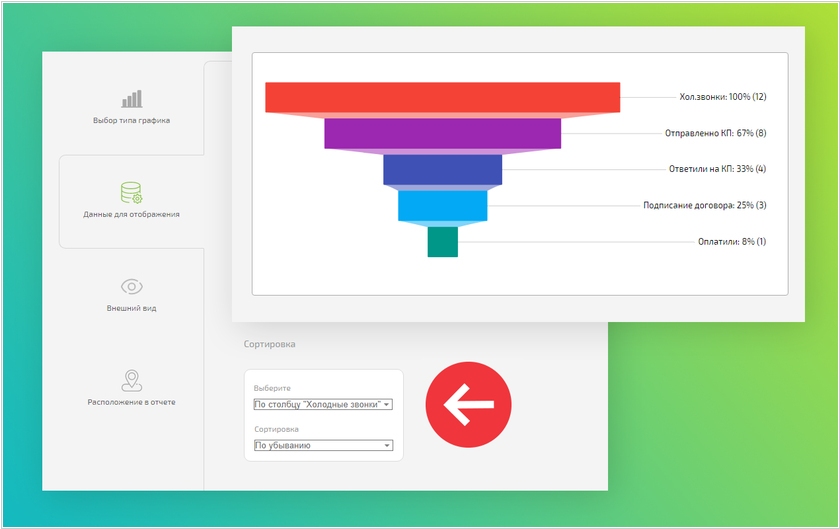Click the Сортировка section heading

pyautogui.click(x=269, y=344)
